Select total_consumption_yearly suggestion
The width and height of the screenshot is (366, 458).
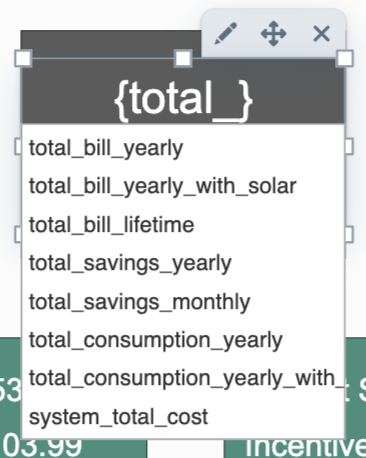tap(183, 340)
